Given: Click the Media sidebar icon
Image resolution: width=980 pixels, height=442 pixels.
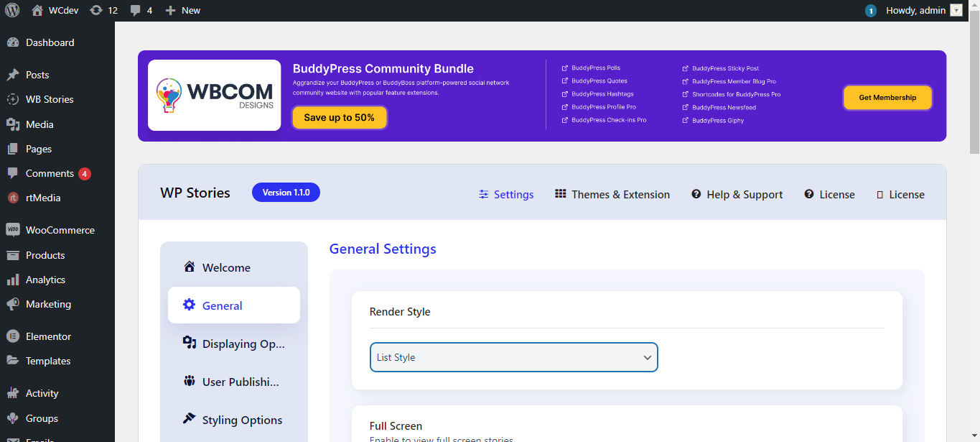Looking at the screenshot, I should click(x=13, y=124).
